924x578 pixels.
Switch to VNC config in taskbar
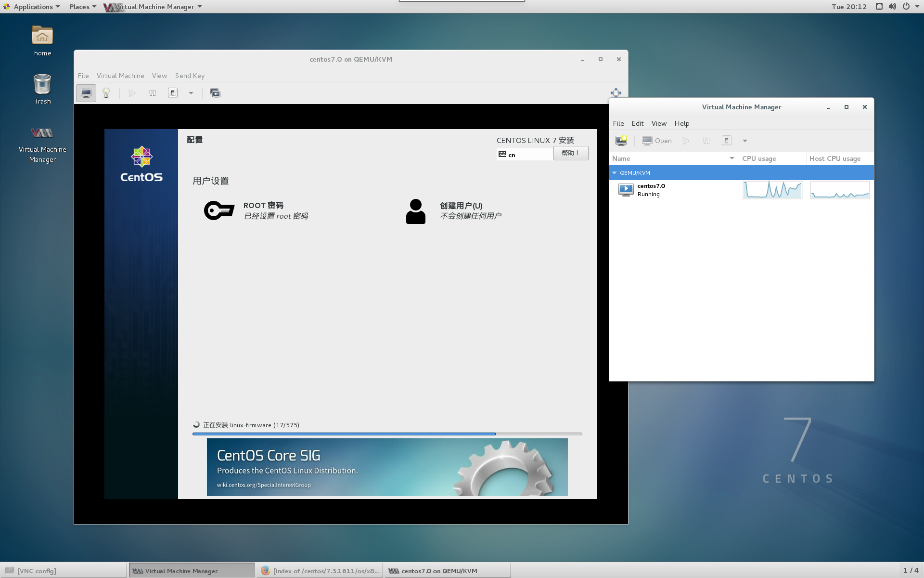coord(64,571)
